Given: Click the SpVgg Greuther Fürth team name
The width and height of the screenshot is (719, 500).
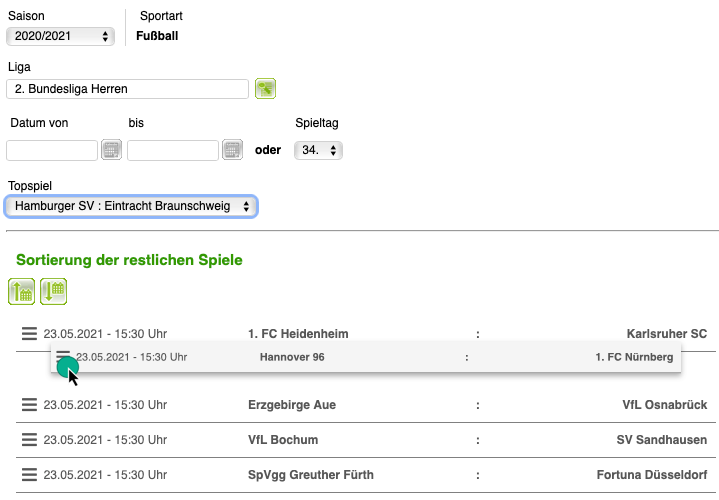Looking at the screenshot, I should 311,474.
